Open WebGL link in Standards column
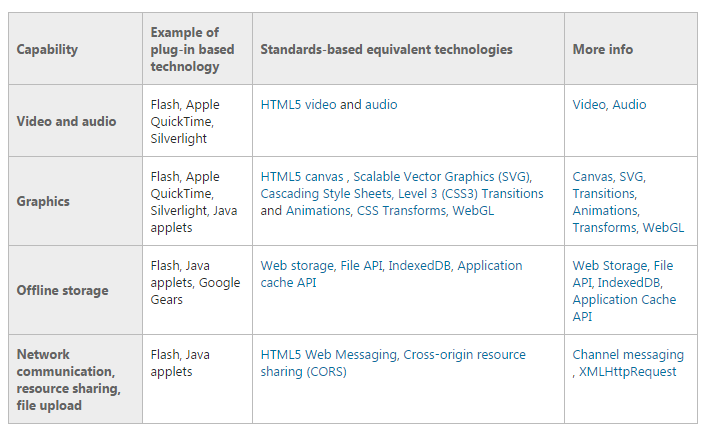This screenshot has width=718, height=446. pos(473,211)
